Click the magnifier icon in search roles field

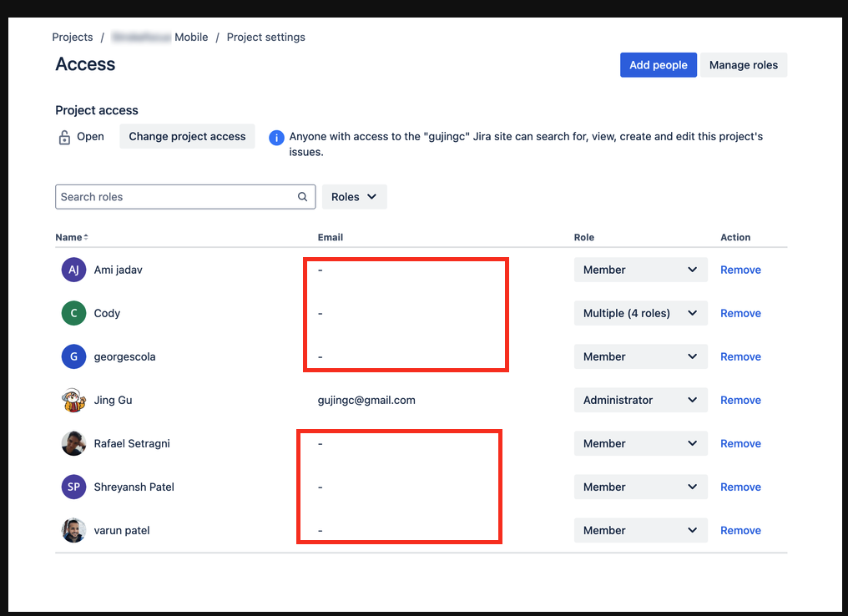[x=302, y=196]
